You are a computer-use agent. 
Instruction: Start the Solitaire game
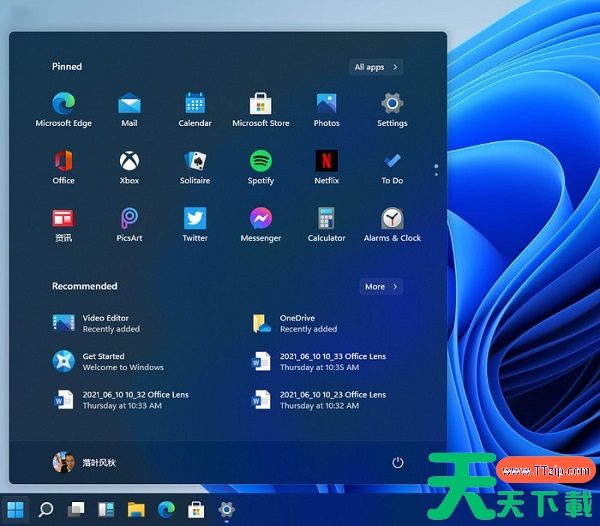[195, 167]
